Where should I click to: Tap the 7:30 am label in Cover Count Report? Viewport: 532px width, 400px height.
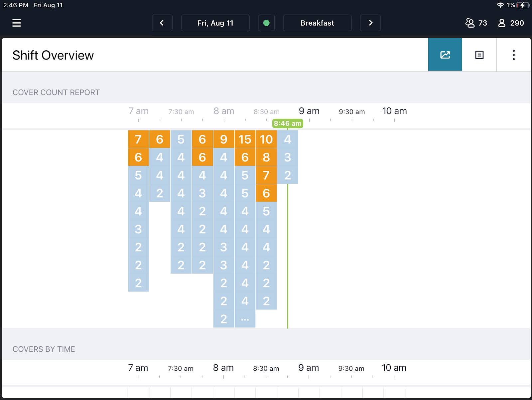[181, 112]
